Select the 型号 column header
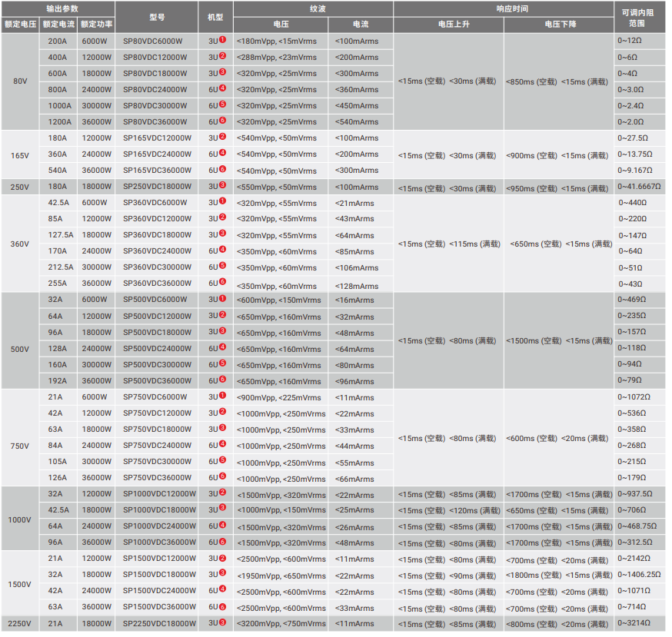Screen dimensions: 672x637 (x=156, y=17)
